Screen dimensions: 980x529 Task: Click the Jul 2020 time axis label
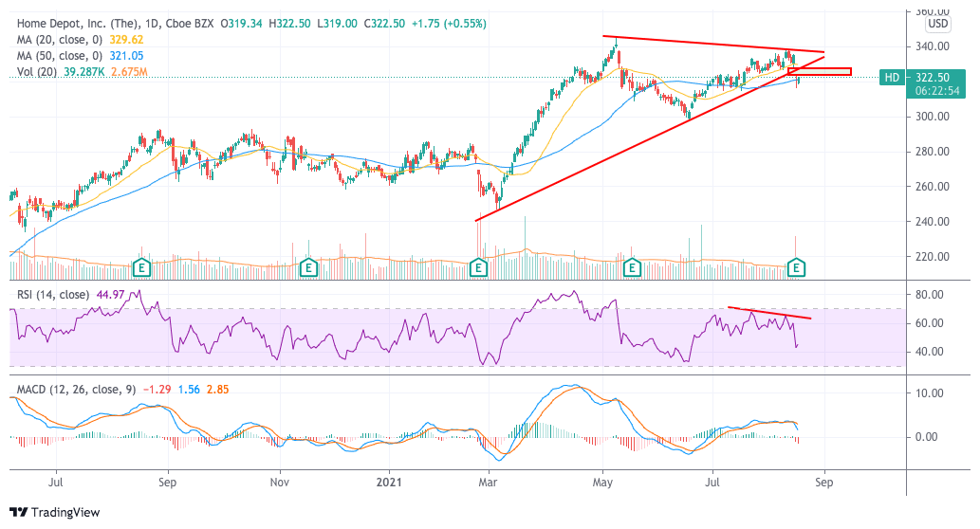pos(56,483)
